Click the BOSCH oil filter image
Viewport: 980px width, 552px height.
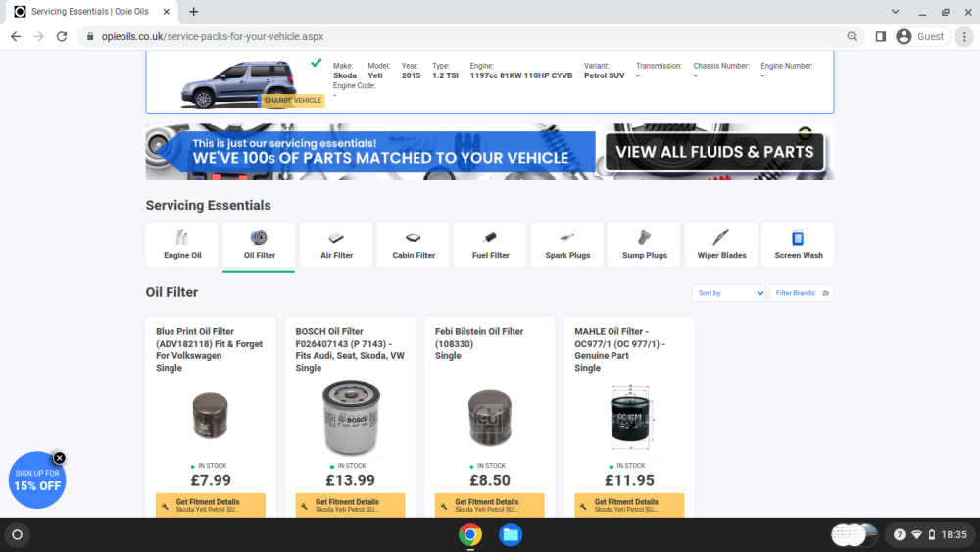tap(351, 419)
